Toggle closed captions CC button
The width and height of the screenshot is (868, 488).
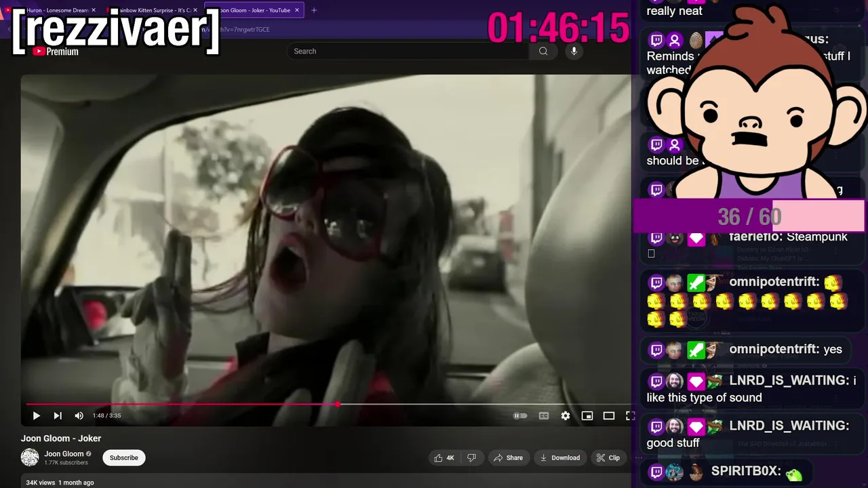[x=543, y=415]
